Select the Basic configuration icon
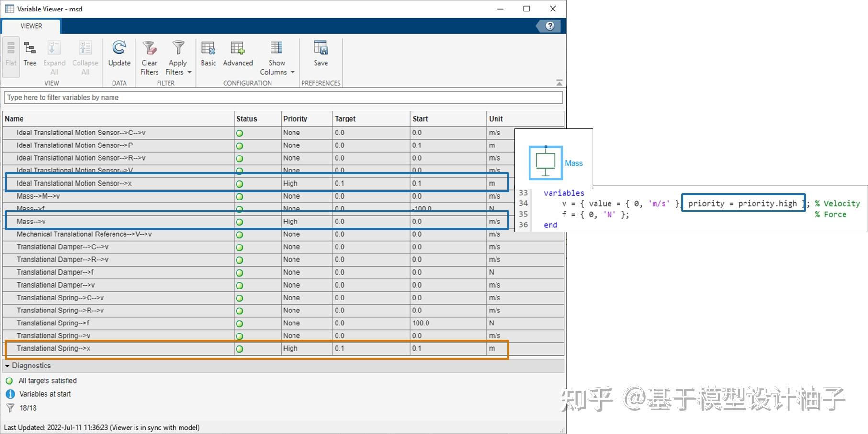868x434 pixels. coord(208,53)
